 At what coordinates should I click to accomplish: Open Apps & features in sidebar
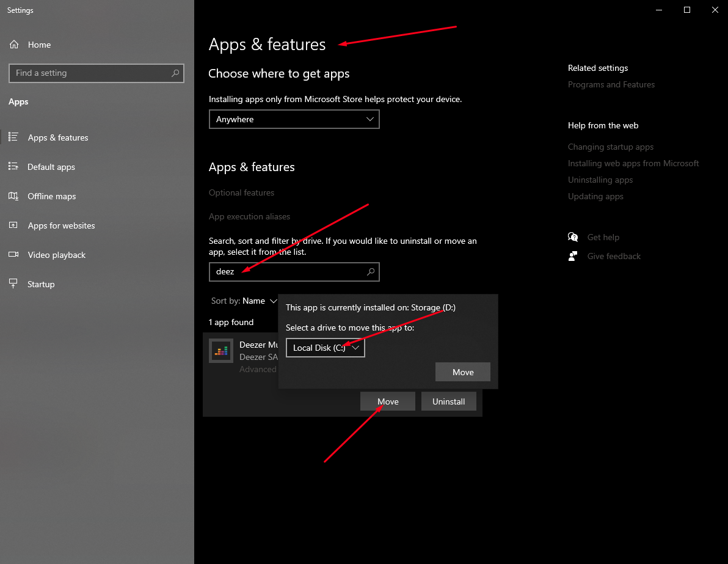point(58,137)
